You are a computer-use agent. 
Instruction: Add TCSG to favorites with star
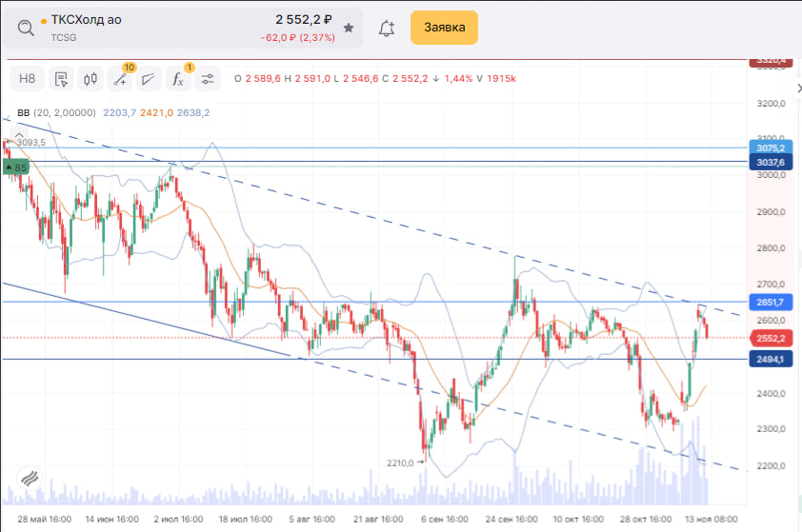pos(349,29)
